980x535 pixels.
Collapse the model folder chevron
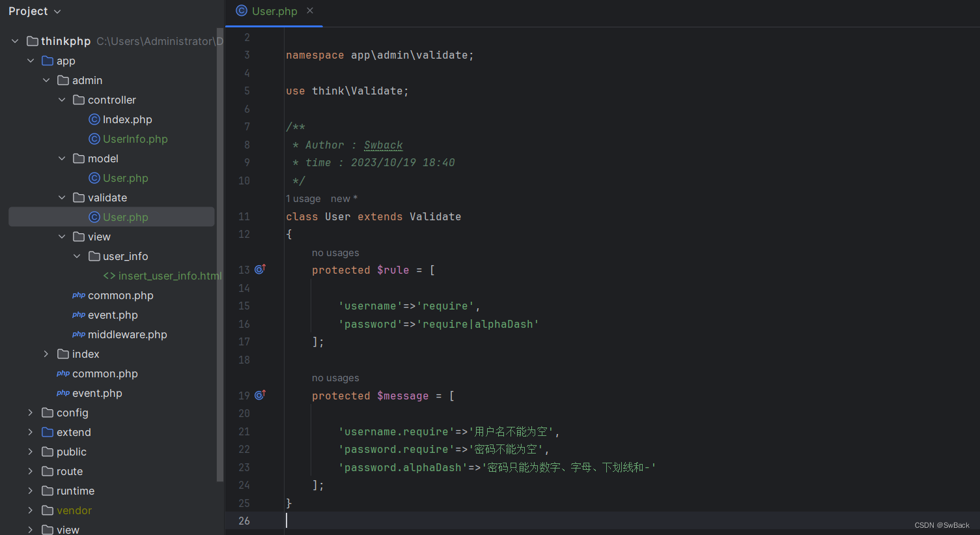[62, 158]
